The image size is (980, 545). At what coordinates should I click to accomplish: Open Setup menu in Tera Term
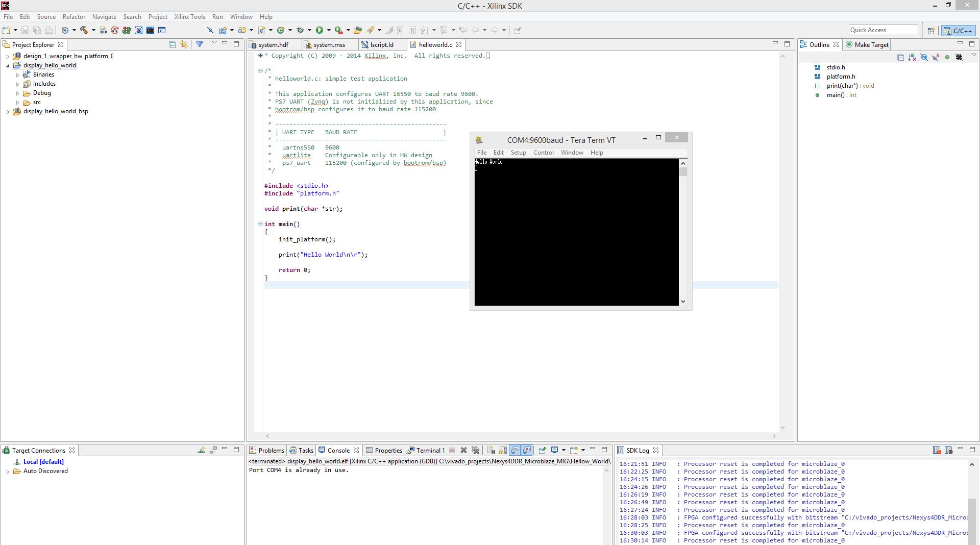tap(518, 153)
